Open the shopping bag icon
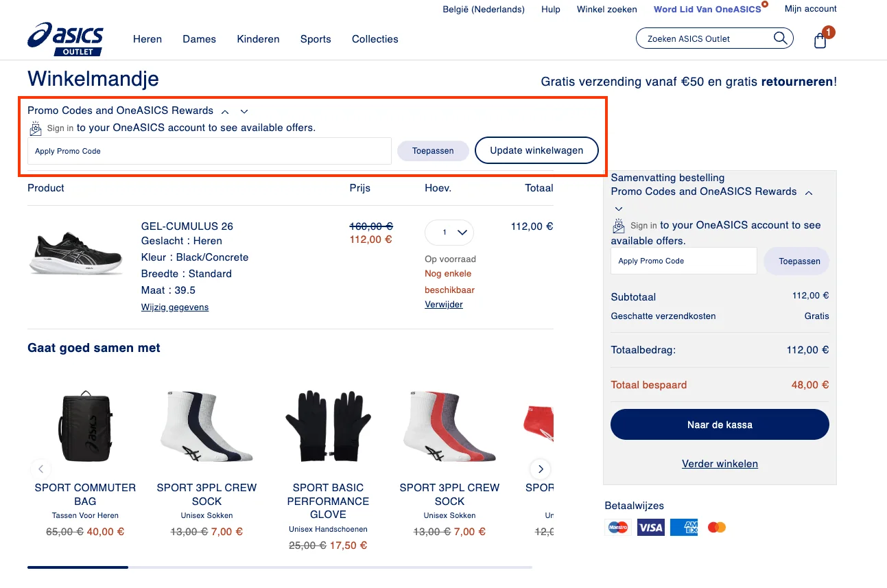Viewport: 887px width, 588px height. 820,40
